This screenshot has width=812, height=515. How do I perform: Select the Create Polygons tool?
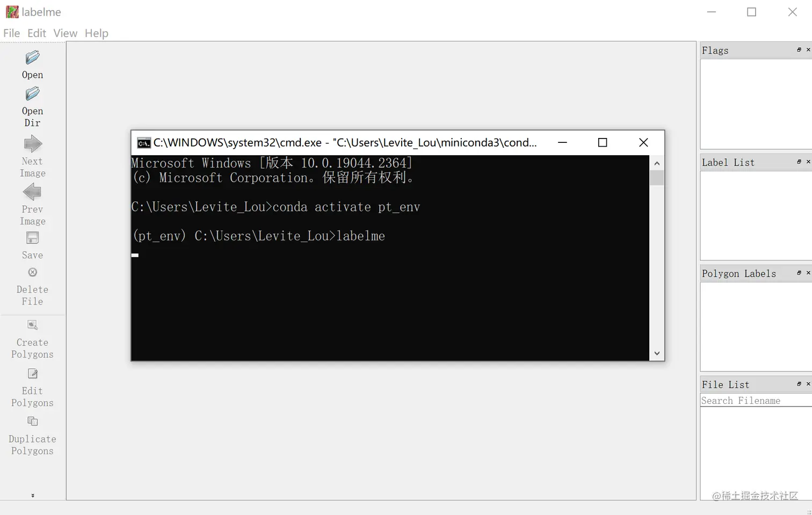pyautogui.click(x=32, y=325)
